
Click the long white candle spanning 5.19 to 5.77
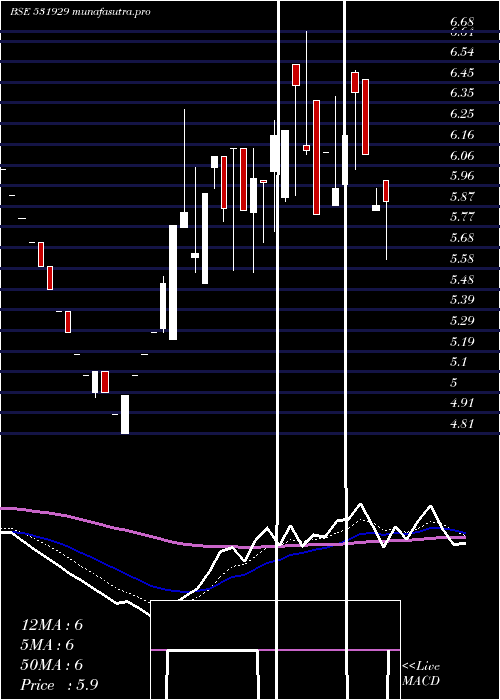(173, 282)
